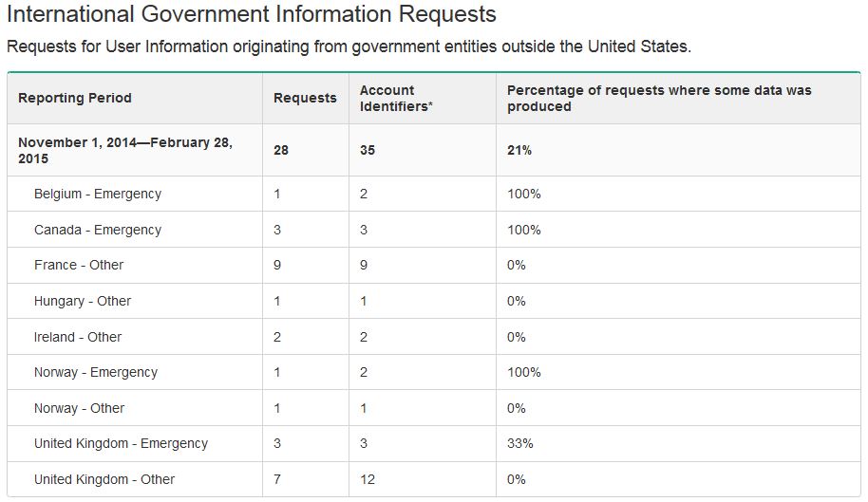The width and height of the screenshot is (868, 502).
Task: Click the Percentage of requests column header
Action: click(x=659, y=98)
